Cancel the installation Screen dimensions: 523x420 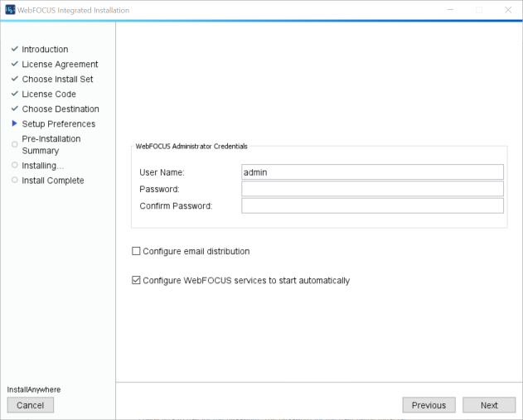tap(31, 405)
